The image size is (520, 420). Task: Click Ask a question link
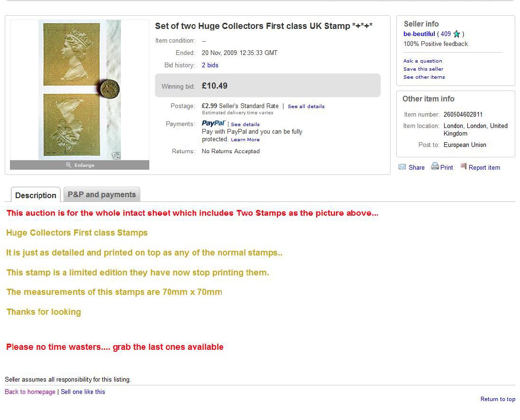(422, 61)
